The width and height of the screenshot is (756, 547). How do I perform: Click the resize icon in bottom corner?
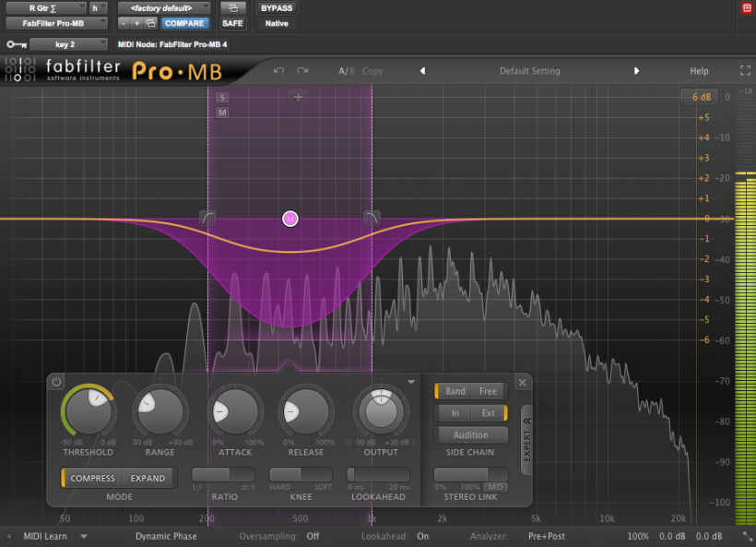(x=748, y=536)
